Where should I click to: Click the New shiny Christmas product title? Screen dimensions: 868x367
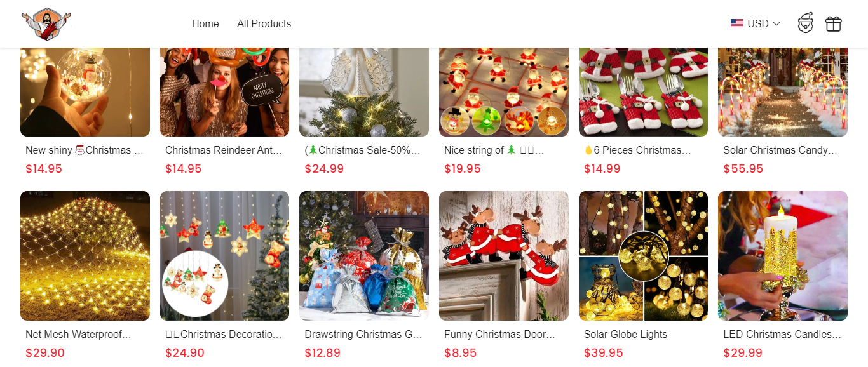tap(78, 150)
